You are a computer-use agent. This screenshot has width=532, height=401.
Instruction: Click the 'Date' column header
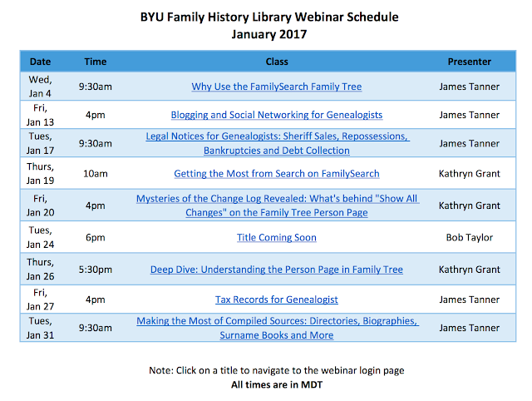click(40, 62)
